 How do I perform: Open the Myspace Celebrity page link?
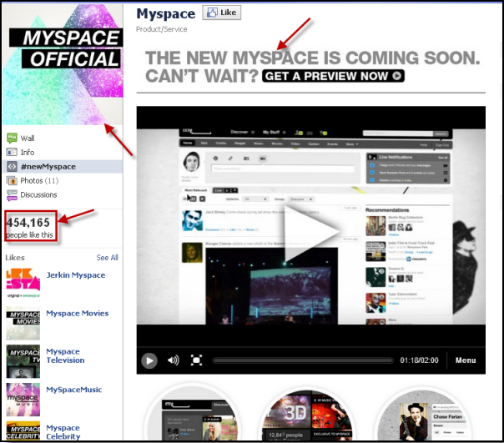point(63,432)
